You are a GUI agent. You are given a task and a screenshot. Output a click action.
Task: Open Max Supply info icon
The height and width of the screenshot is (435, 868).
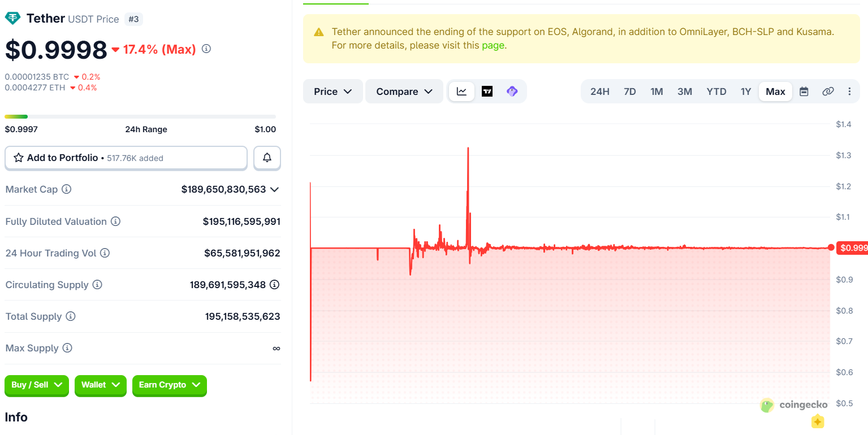point(67,348)
